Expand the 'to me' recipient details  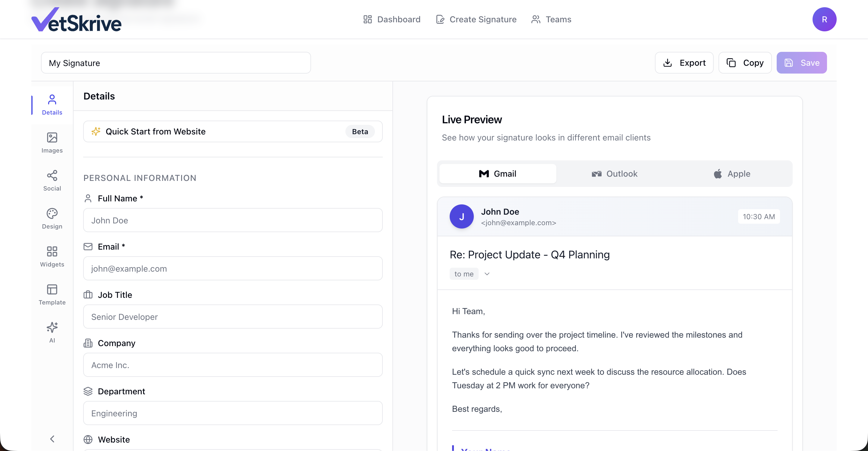click(486, 274)
